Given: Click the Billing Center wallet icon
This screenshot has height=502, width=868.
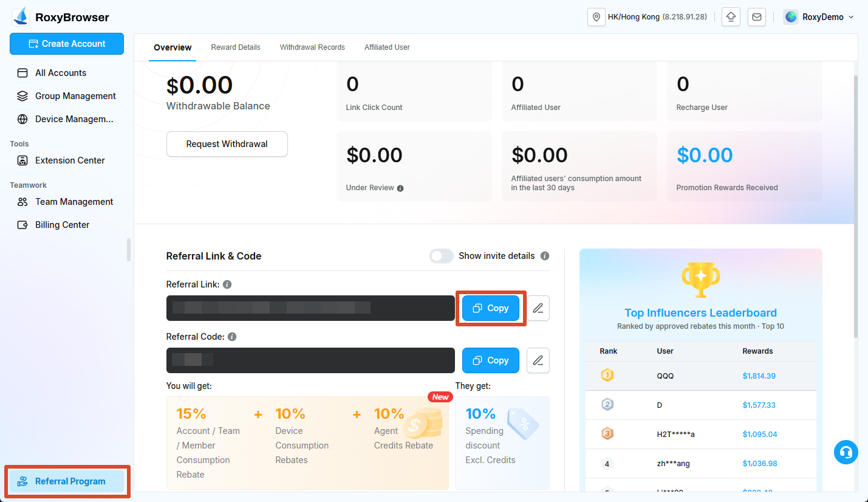Looking at the screenshot, I should [x=22, y=225].
